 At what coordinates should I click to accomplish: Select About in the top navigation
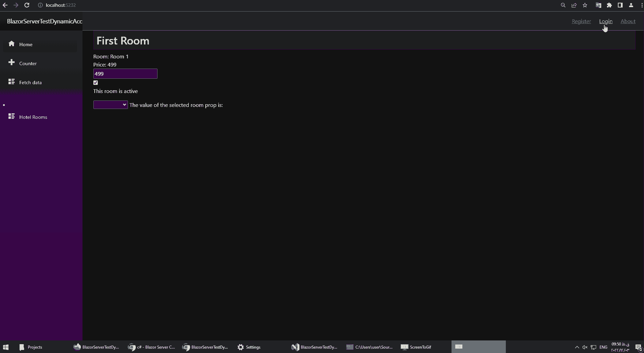[x=627, y=21]
